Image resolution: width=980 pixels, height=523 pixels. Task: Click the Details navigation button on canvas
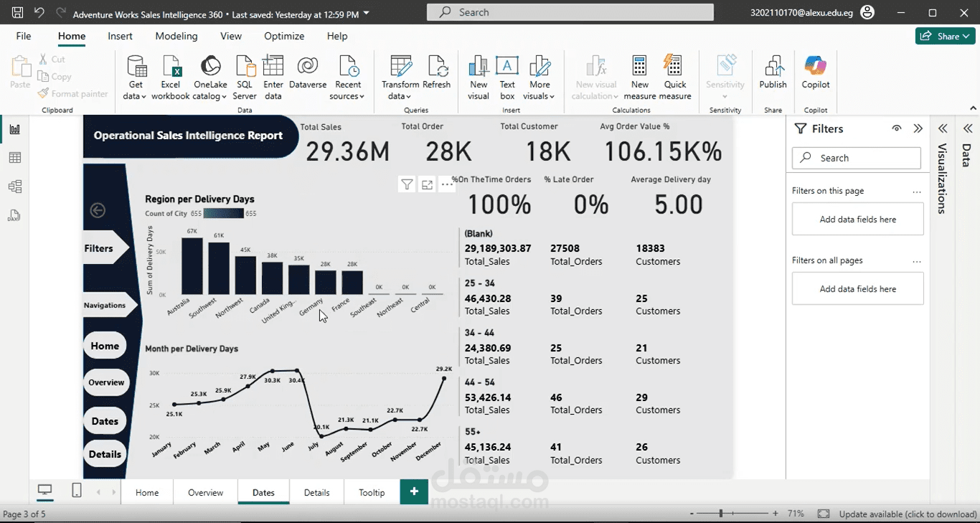coord(105,454)
